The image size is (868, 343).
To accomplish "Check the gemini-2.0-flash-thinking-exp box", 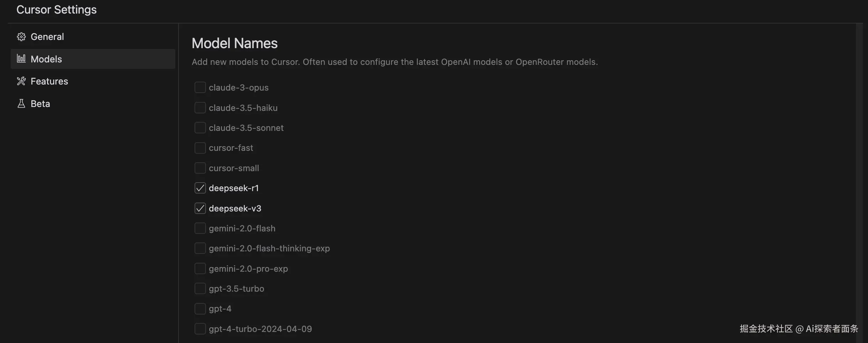I will coord(200,248).
